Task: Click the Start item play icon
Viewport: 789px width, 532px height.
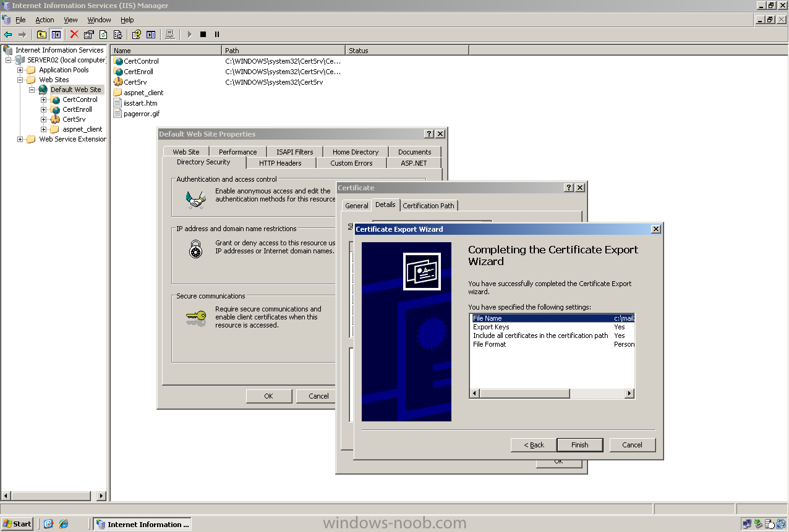Action: [x=189, y=35]
